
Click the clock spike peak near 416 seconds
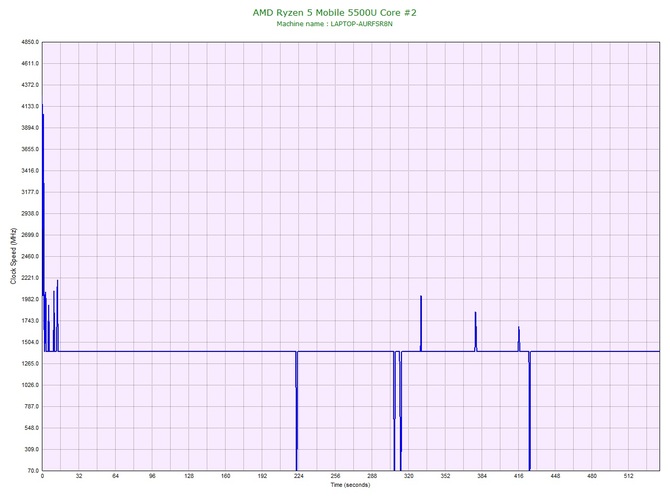(x=519, y=328)
